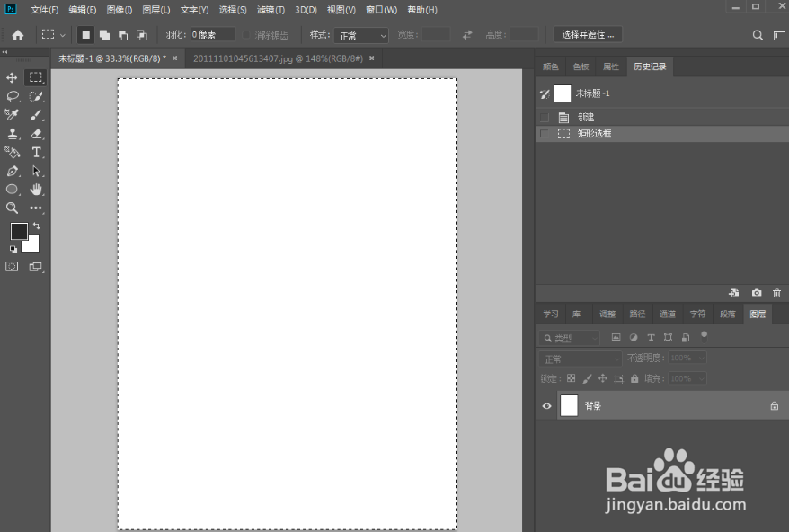Image resolution: width=789 pixels, height=532 pixels.
Task: Open the layer filter 类型 dropdown
Action: click(x=569, y=338)
